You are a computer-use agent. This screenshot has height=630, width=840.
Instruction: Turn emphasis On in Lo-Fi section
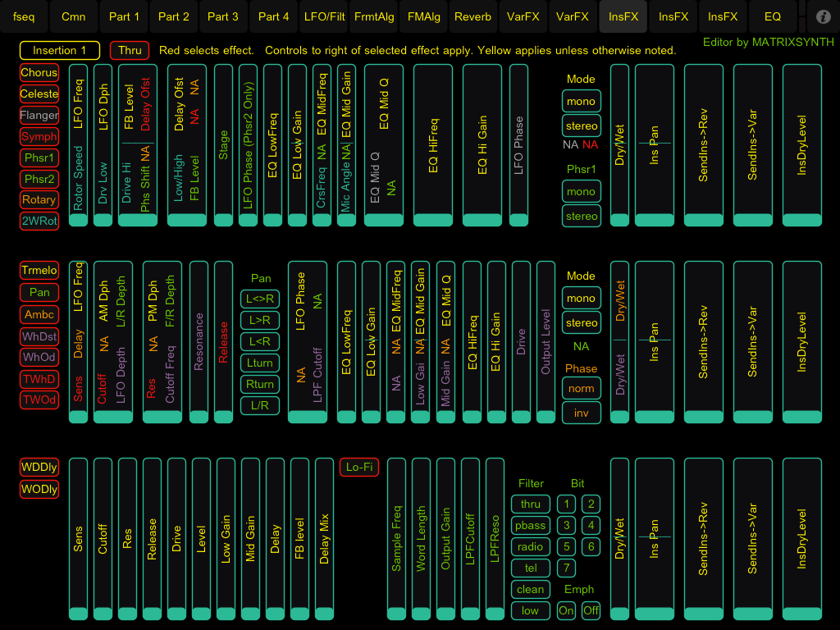click(566, 610)
